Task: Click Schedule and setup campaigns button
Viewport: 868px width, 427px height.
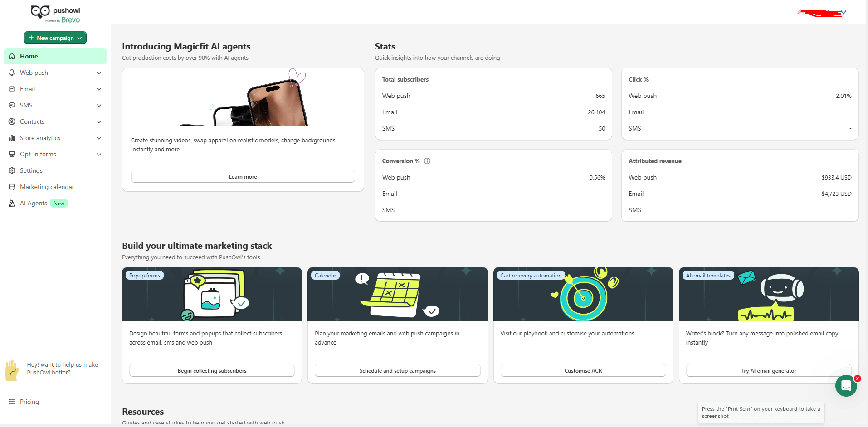Action: [398, 371]
